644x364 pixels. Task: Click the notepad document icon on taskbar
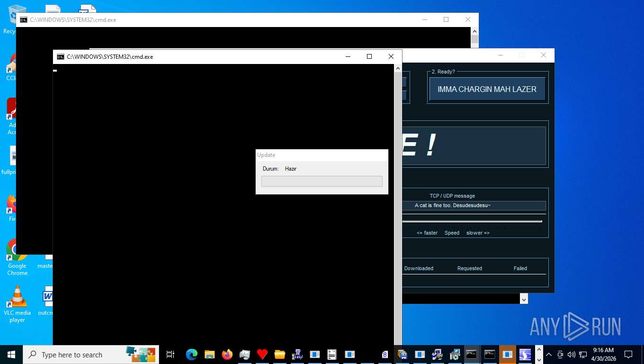pos(332,355)
